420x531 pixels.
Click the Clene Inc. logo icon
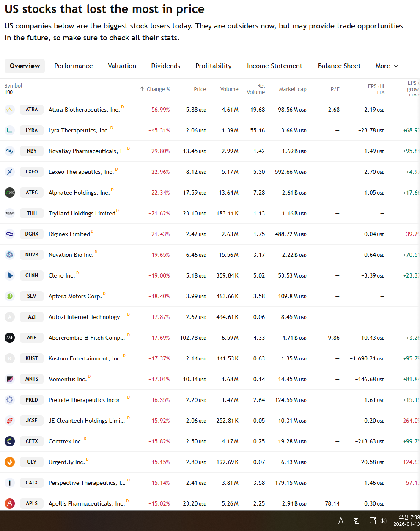10,275
